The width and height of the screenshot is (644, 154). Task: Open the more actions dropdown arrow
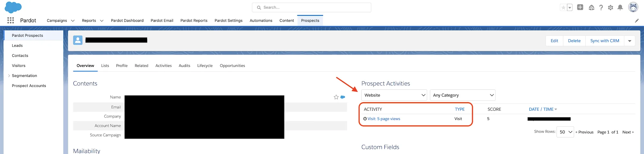click(630, 41)
